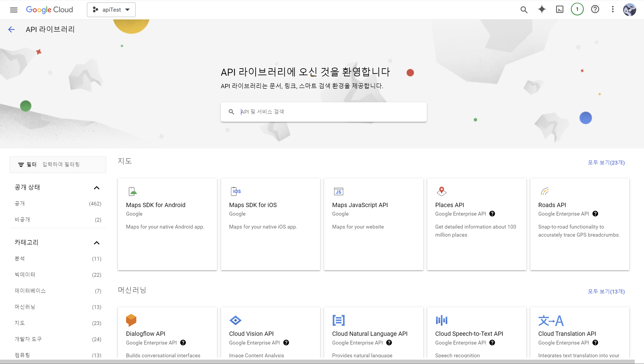This screenshot has height=364, width=644.
Task: Open the Maps SDK for iOS card title
Action: [253, 205]
